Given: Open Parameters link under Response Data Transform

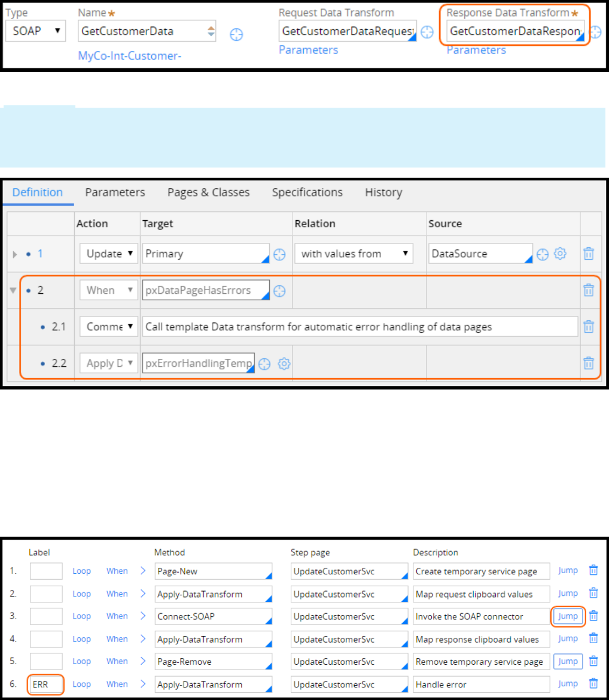Looking at the screenshot, I should 476,50.
